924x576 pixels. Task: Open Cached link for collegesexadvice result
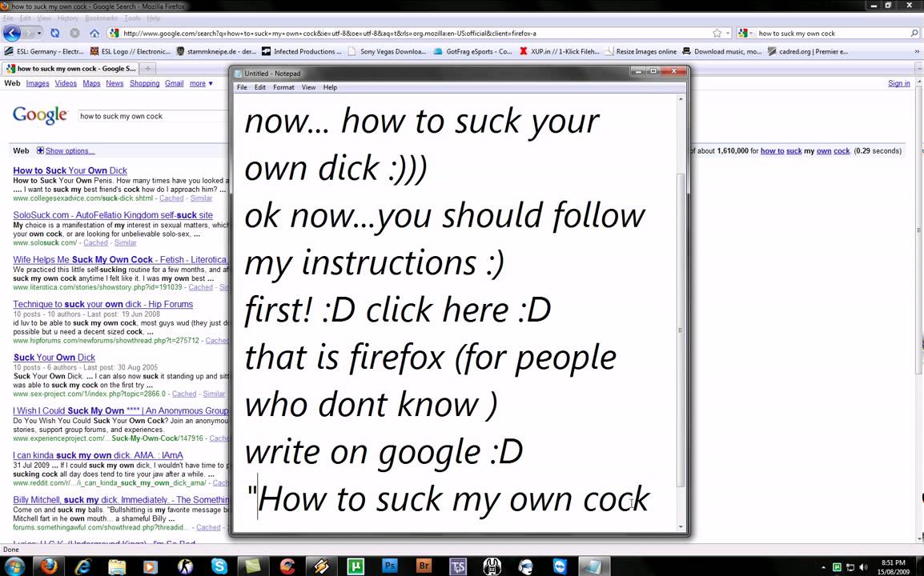point(171,198)
